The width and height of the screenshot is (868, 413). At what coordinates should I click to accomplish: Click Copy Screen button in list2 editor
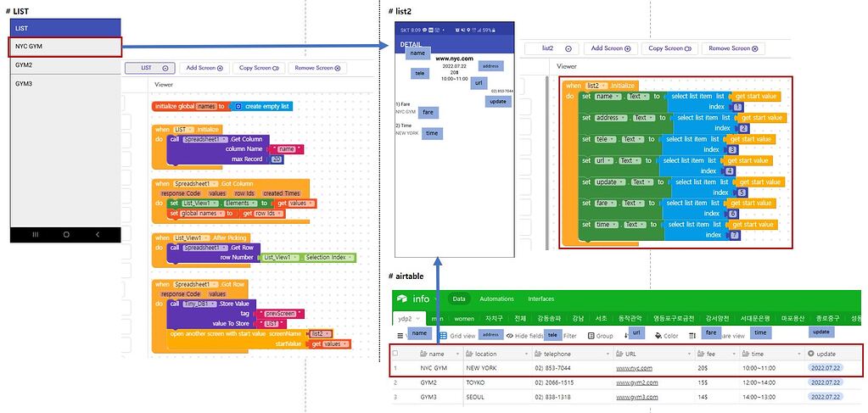[x=669, y=48]
